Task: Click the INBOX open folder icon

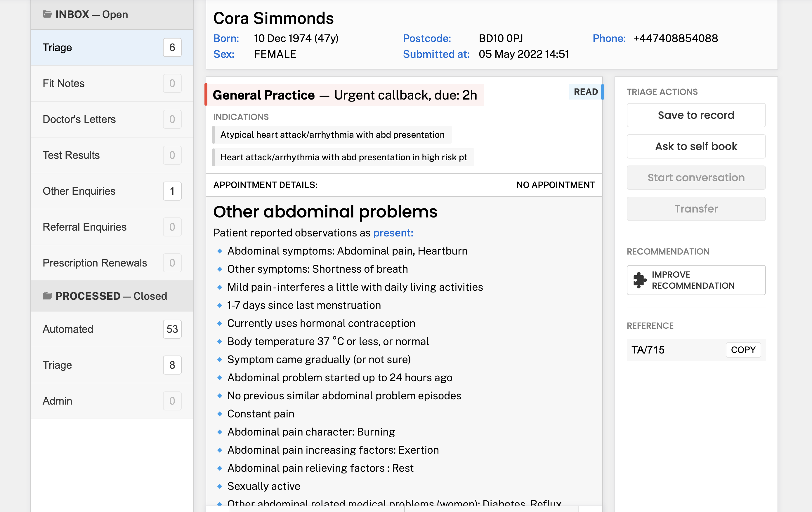Action: pyautogui.click(x=47, y=14)
